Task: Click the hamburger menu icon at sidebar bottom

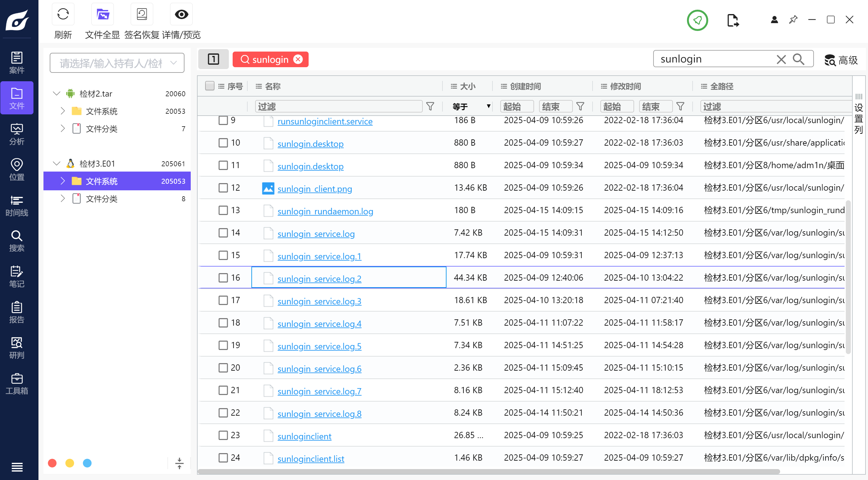Action: coord(17,467)
